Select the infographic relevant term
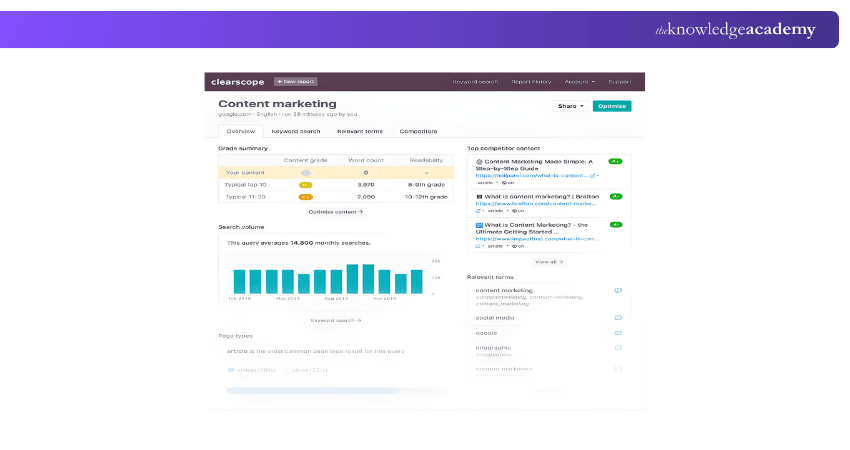 tap(493, 348)
